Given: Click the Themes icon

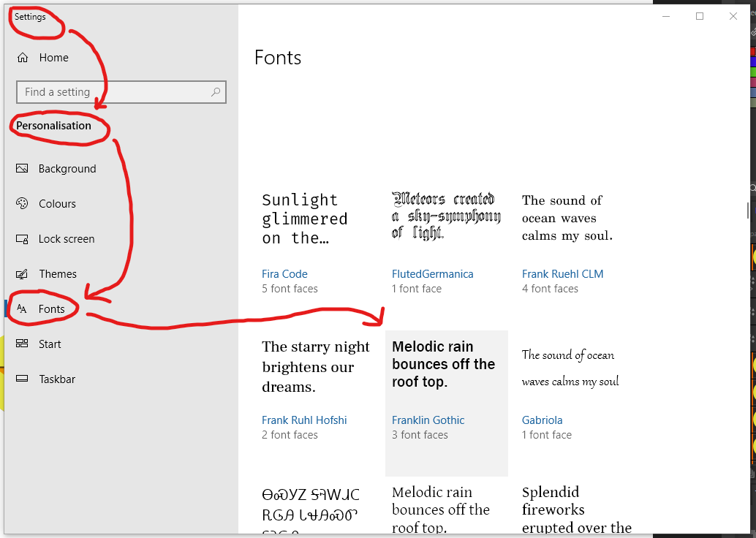Looking at the screenshot, I should click(22, 274).
